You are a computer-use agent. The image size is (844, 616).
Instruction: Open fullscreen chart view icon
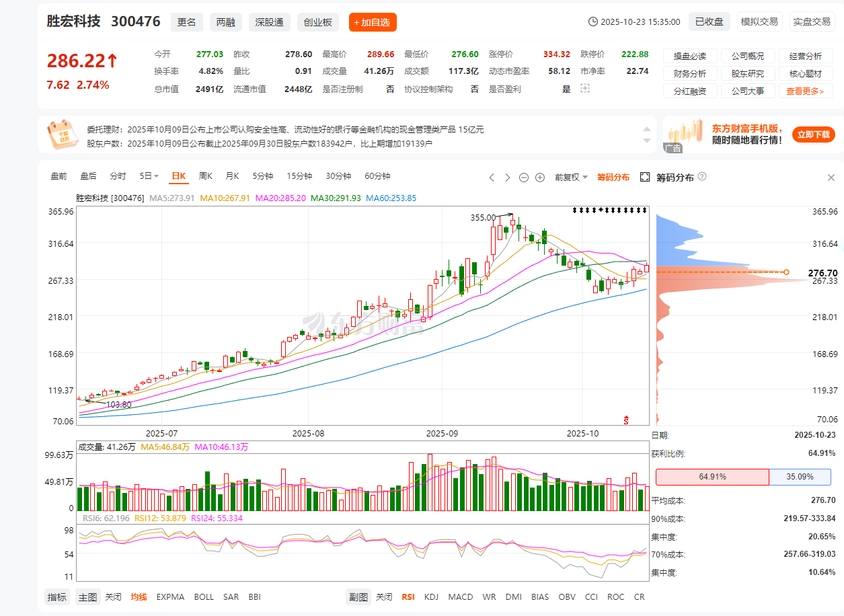(x=645, y=177)
